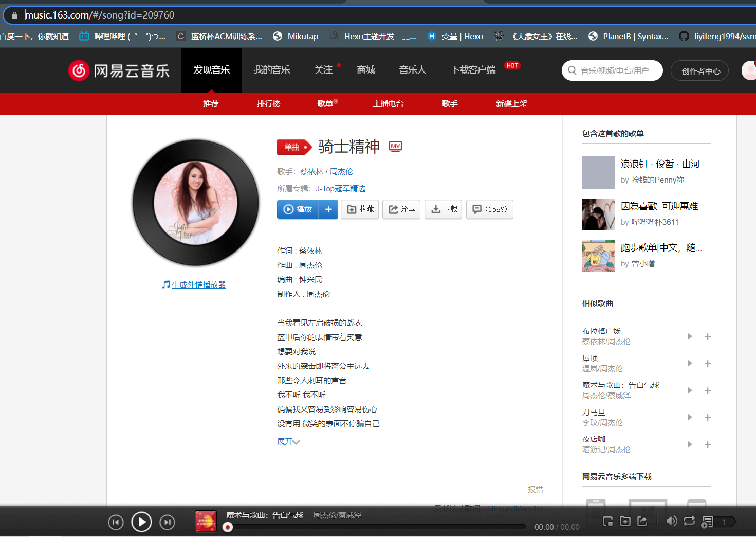This screenshot has height=537, width=756.
Task: Open the 音乐人 tab
Action: (413, 70)
